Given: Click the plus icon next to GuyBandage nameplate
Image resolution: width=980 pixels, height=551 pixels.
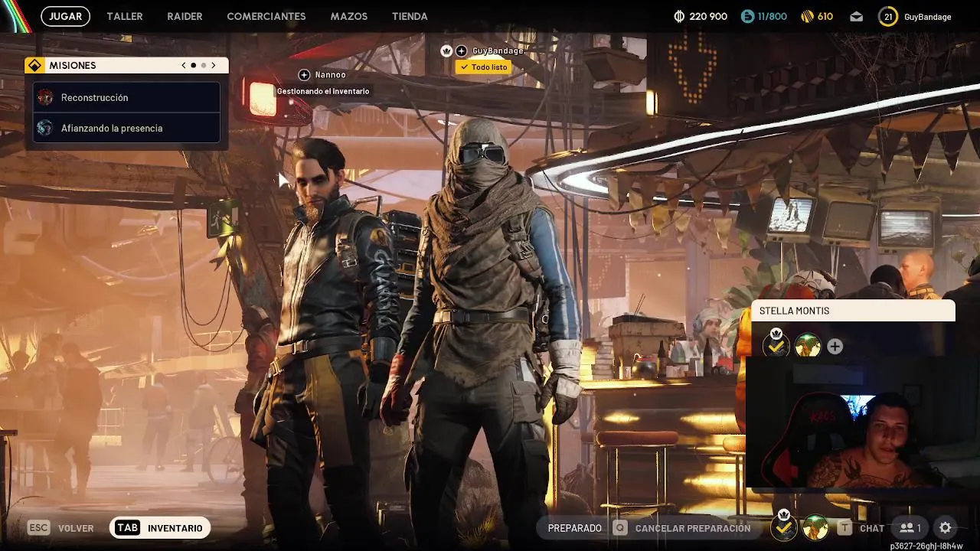Looking at the screenshot, I should [x=461, y=51].
